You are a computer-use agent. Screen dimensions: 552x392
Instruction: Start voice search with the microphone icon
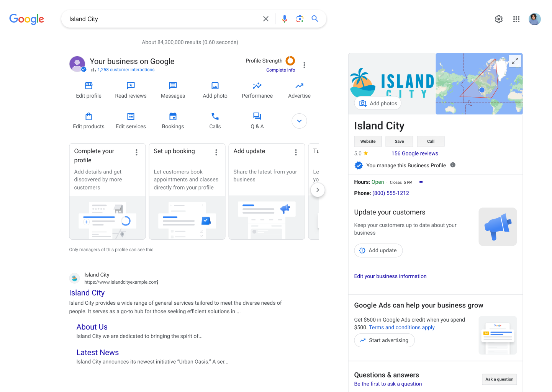(x=285, y=19)
